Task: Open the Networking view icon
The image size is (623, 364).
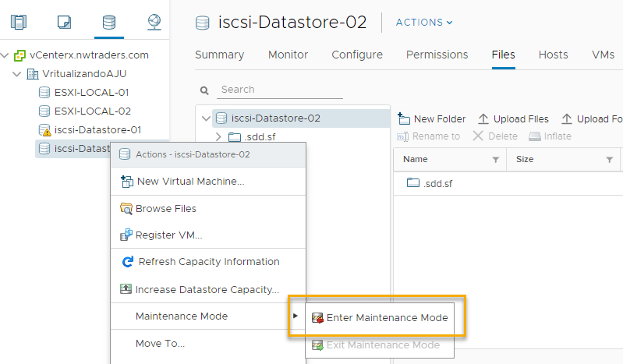Action: point(154,21)
